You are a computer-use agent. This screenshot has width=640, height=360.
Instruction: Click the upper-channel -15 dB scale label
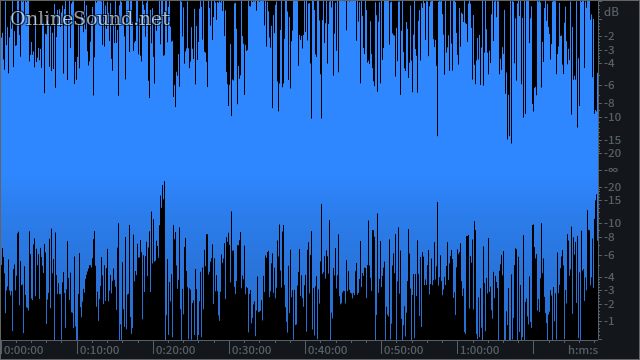coord(612,140)
